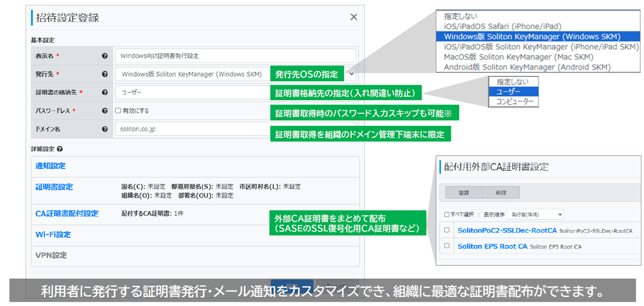This screenshot has height=306, width=644.
Task: Open help icon next to パスワードレス
Action: click(x=105, y=110)
